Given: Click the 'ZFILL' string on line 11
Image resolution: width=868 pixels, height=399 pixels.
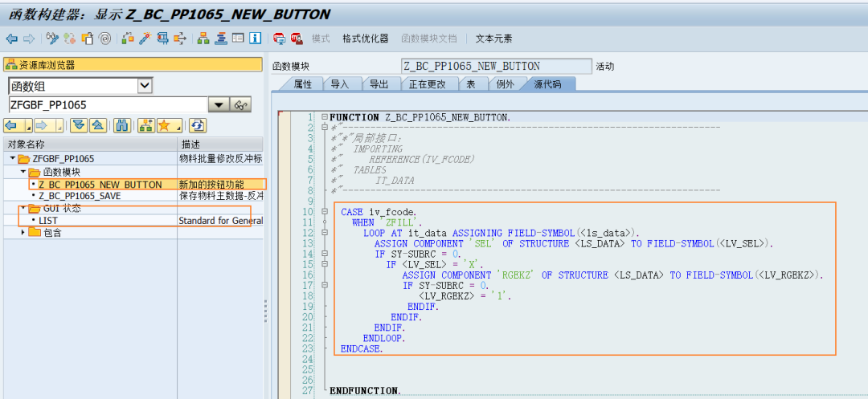Looking at the screenshot, I should tap(401, 222).
